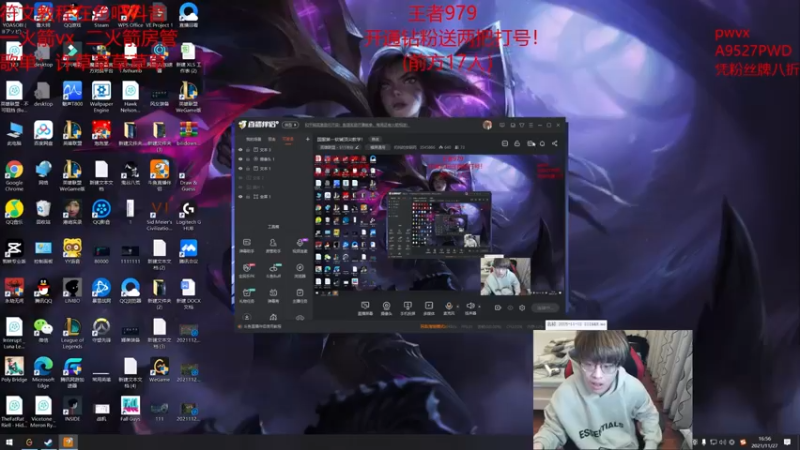Open the person-shaped helper tool in the toolbox
This screenshot has width=800, height=450.
(x=273, y=245)
